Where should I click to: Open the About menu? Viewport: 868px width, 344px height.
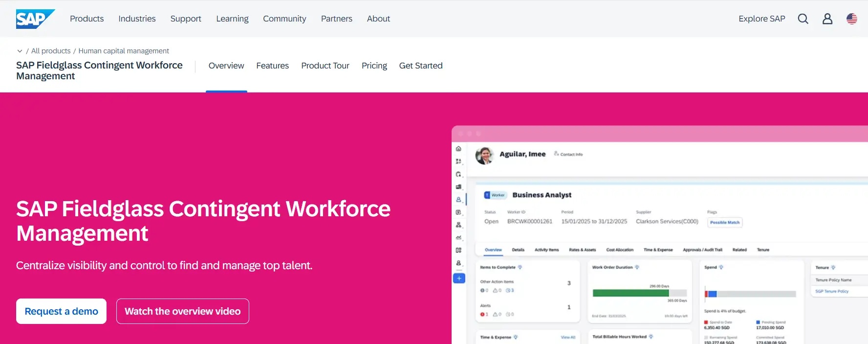click(378, 19)
